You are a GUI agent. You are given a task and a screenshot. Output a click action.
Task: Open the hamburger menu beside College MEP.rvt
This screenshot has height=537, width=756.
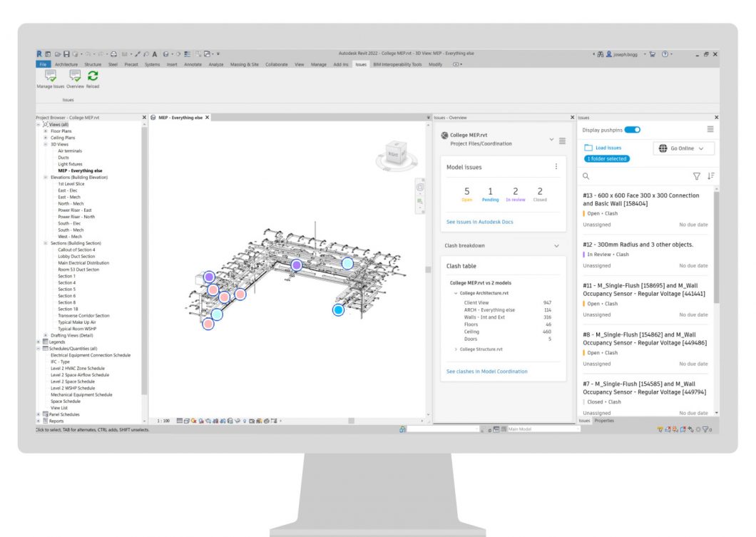click(x=562, y=140)
